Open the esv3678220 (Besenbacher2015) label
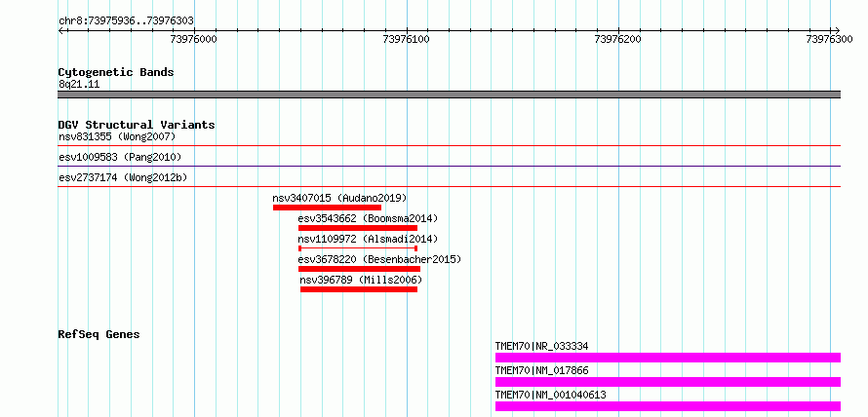868x417 pixels. coord(379,259)
